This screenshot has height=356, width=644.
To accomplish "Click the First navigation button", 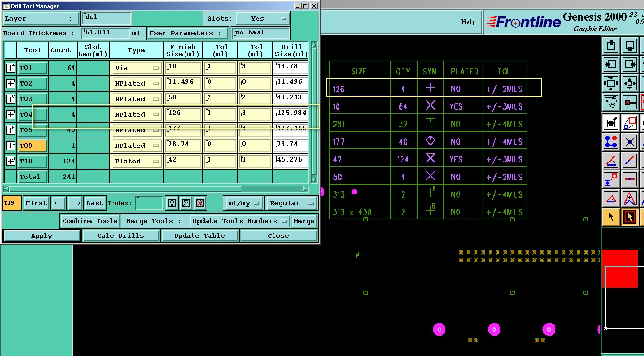I will (36, 203).
